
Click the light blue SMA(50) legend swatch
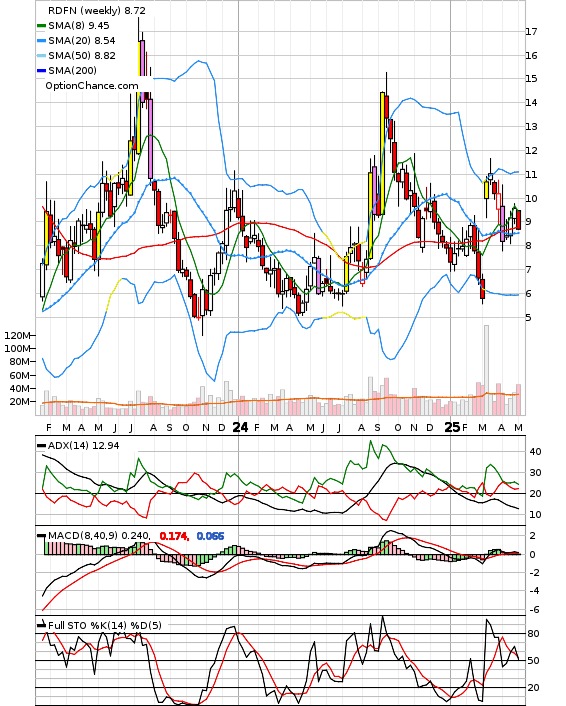point(41,56)
